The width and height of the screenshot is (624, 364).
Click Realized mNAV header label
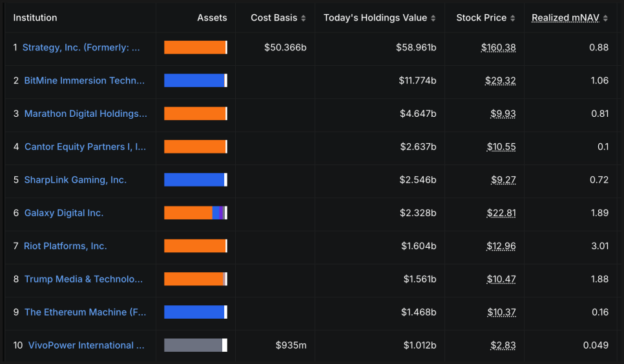[565, 18]
